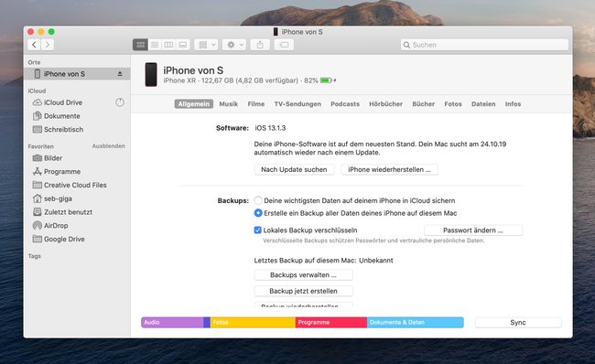The image size is (595, 364).
Task: Switch to column view in toolbar
Action: point(168,45)
